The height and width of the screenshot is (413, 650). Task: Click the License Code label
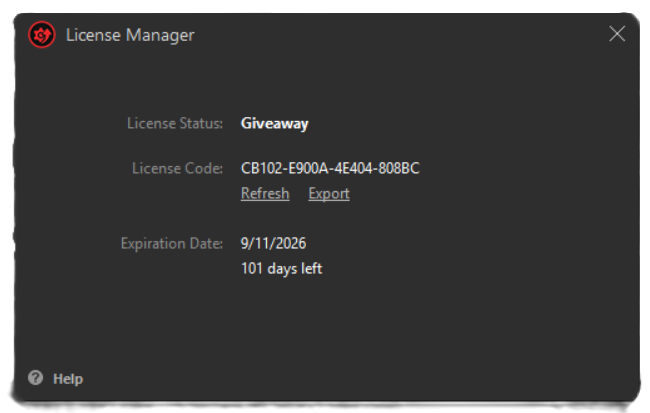pos(177,168)
